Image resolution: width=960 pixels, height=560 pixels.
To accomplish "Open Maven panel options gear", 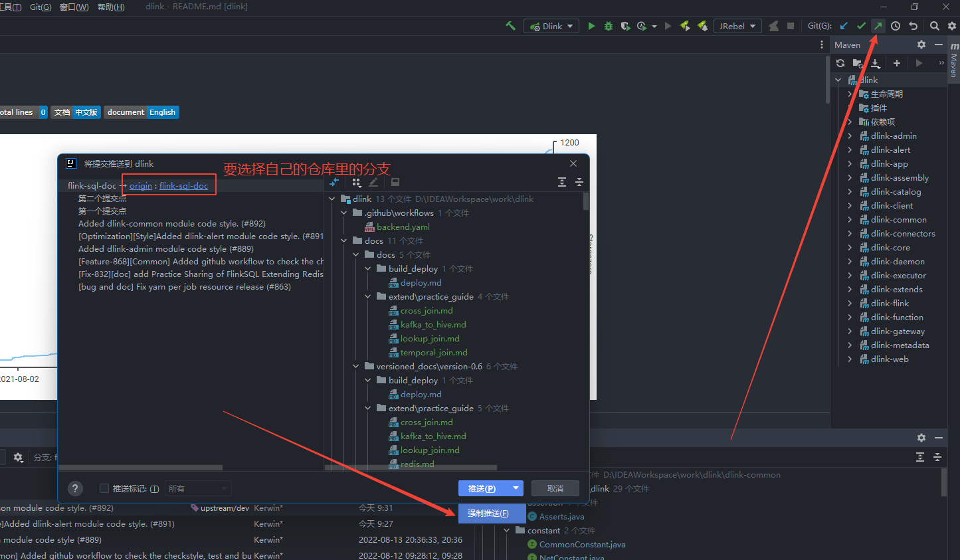I will pos(921,45).
